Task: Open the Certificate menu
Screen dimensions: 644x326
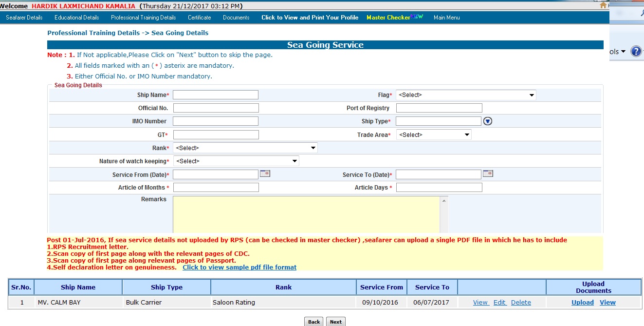Action: point(200,18)
